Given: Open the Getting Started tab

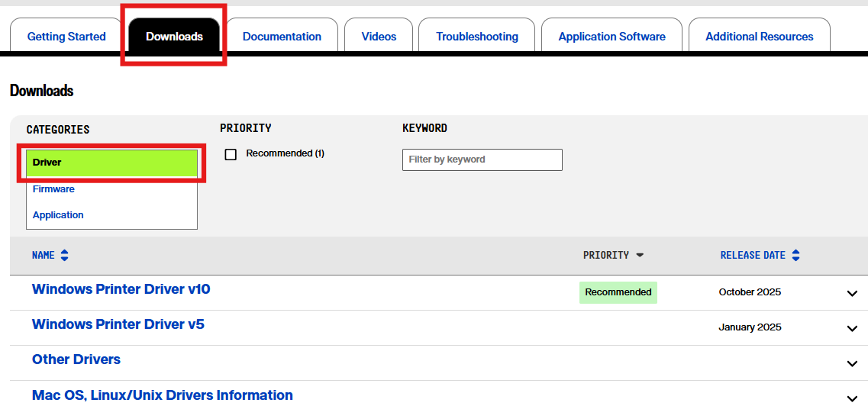Looking at the screenshot, I should coord(66,37).
